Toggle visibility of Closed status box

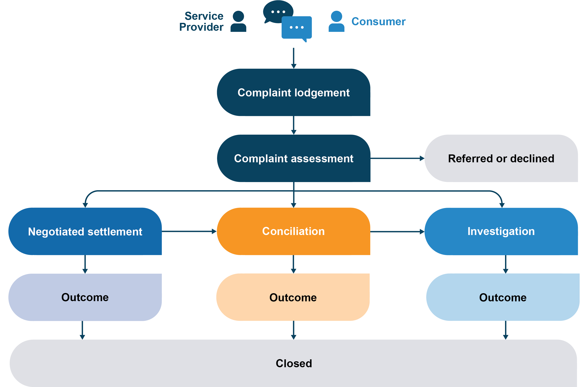pos(294,365)
